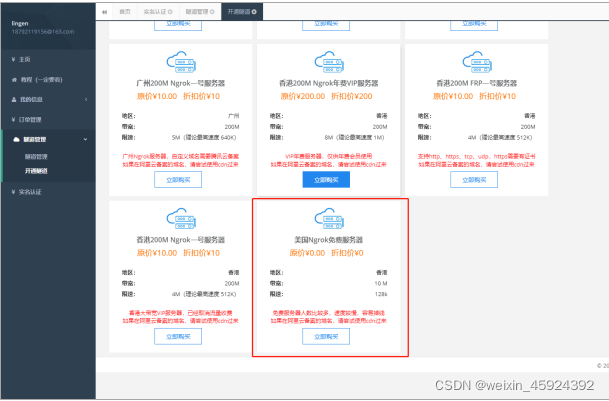Click title 广州200M Ngrok一号服务器

click(181, 83)
